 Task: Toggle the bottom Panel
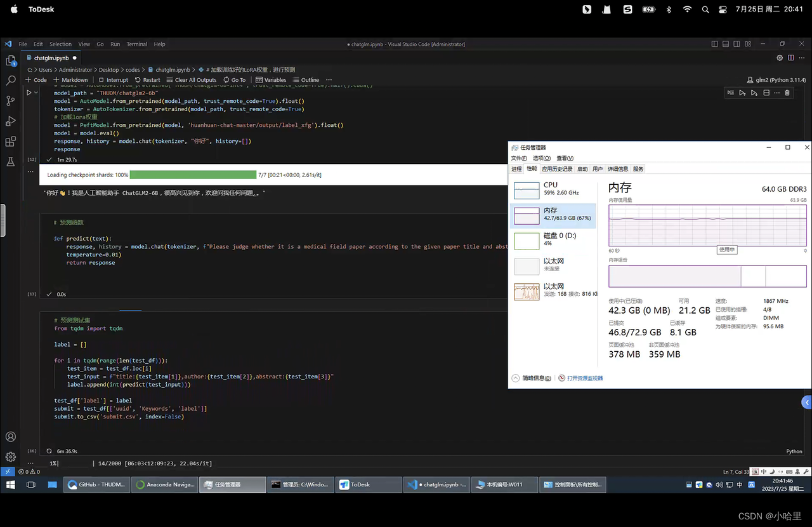[726, 44]
